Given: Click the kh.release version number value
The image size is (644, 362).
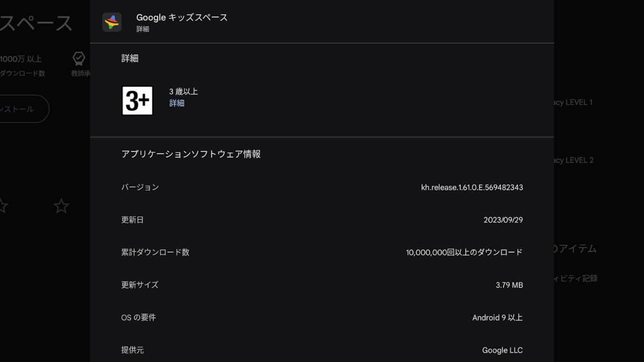Looking at the screenshot, I should [472, 188].
